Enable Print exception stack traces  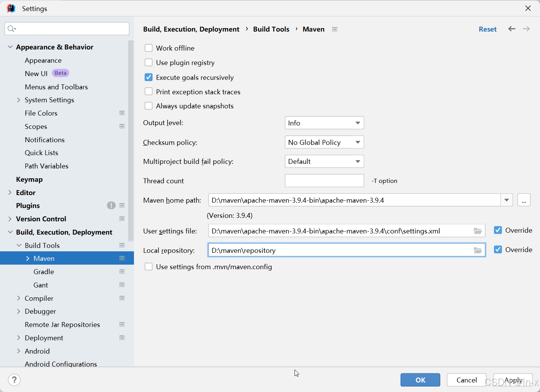coord(148,92)
